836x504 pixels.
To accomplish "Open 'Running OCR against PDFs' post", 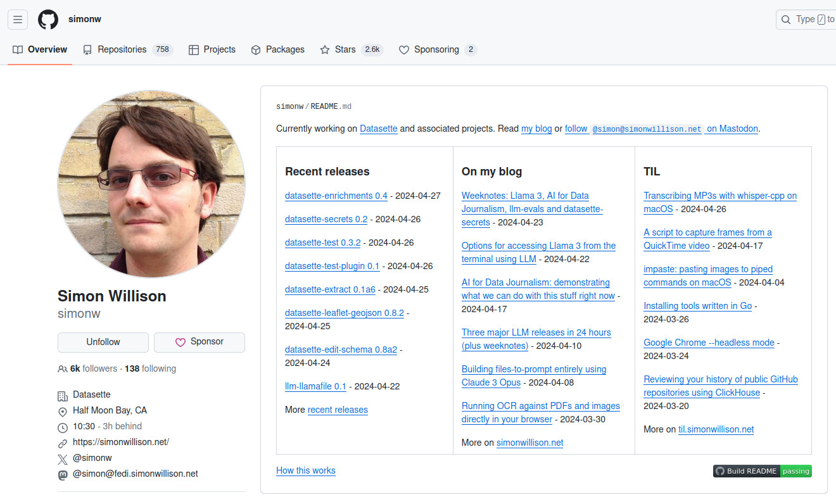I will click(540, 412).
